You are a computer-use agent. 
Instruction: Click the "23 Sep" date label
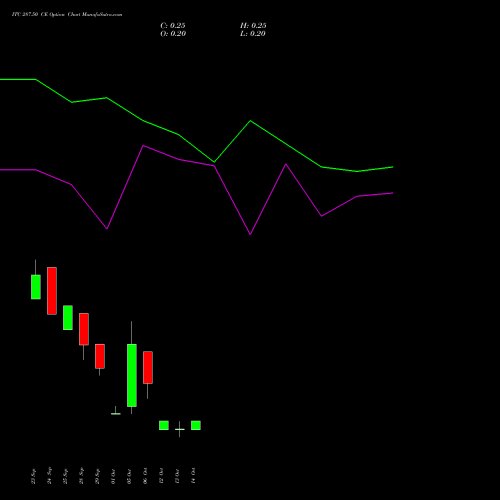(x=33, y=476)
